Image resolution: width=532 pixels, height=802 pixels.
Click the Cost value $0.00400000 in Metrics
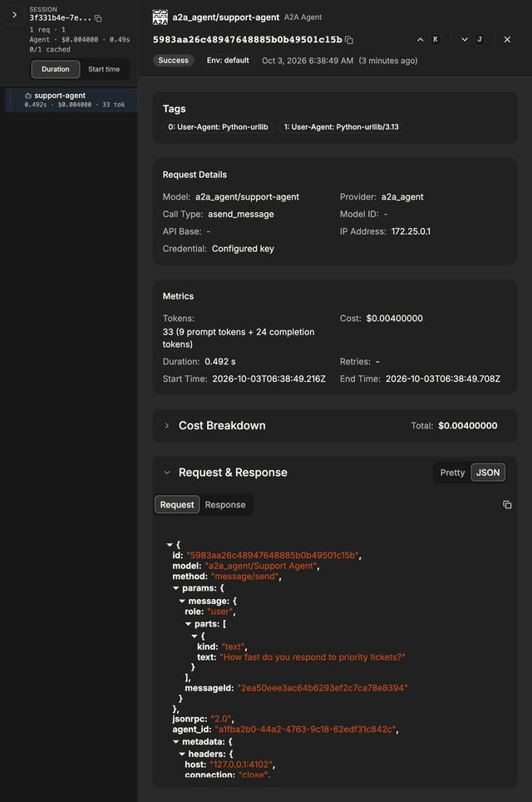tap(395, 319)
